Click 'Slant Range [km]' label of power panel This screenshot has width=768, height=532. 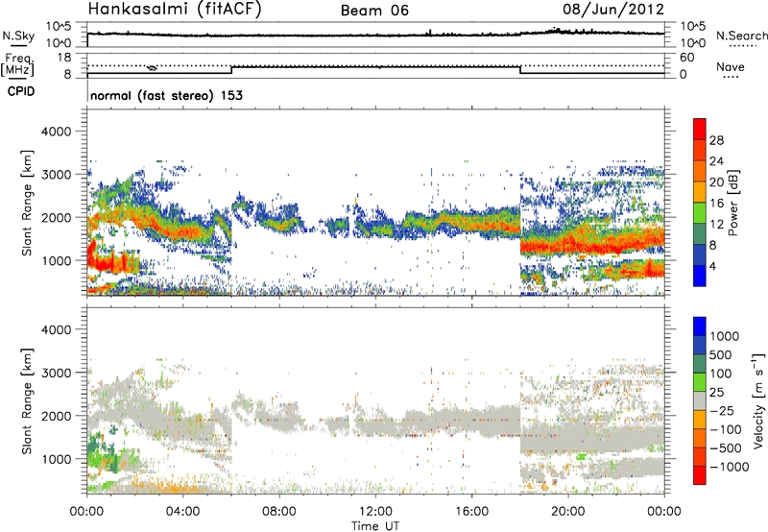27,203
